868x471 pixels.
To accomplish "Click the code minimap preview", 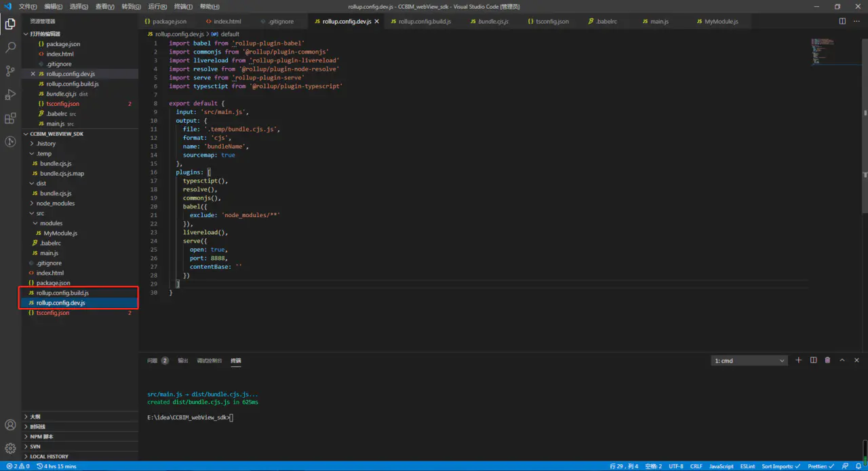I will pos(823,52).
